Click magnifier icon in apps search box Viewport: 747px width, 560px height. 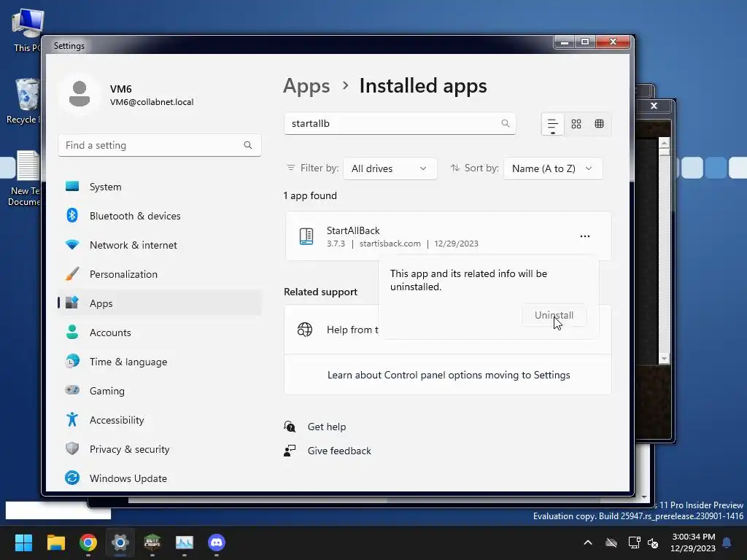coord(506,123)
